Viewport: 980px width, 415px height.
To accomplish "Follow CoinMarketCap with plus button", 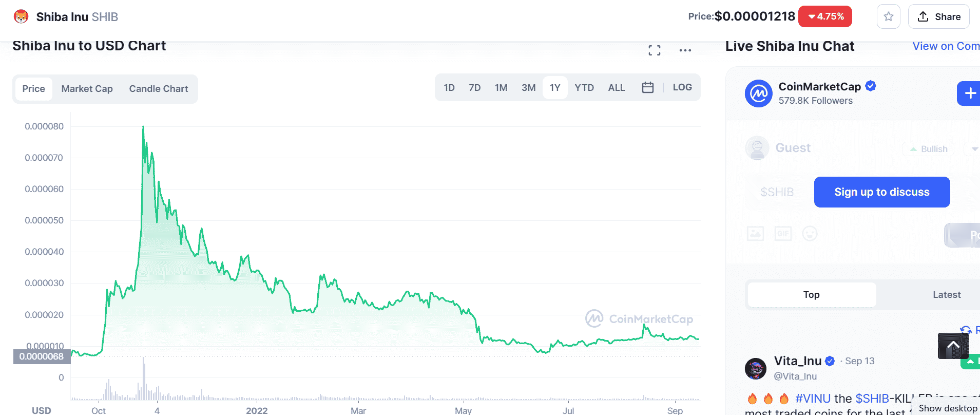I will click(969, 93).
